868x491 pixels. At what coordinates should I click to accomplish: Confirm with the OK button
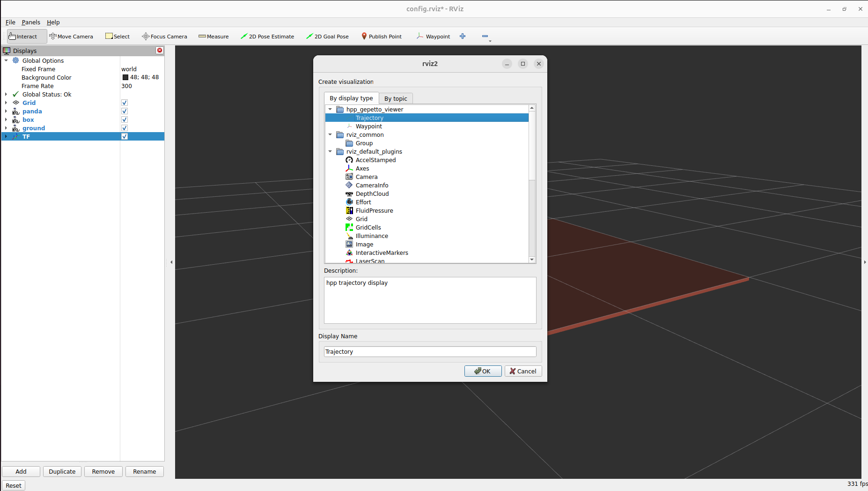pos(483,371)
